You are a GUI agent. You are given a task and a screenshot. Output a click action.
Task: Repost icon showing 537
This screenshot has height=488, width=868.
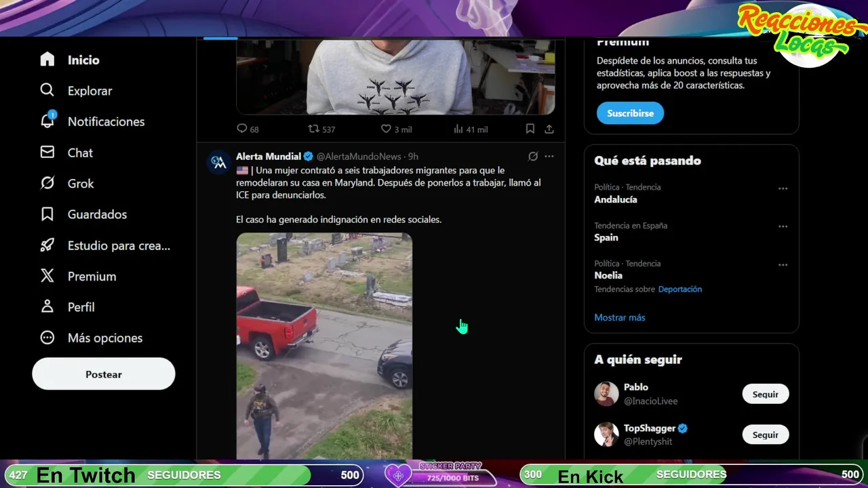(313, 129)
